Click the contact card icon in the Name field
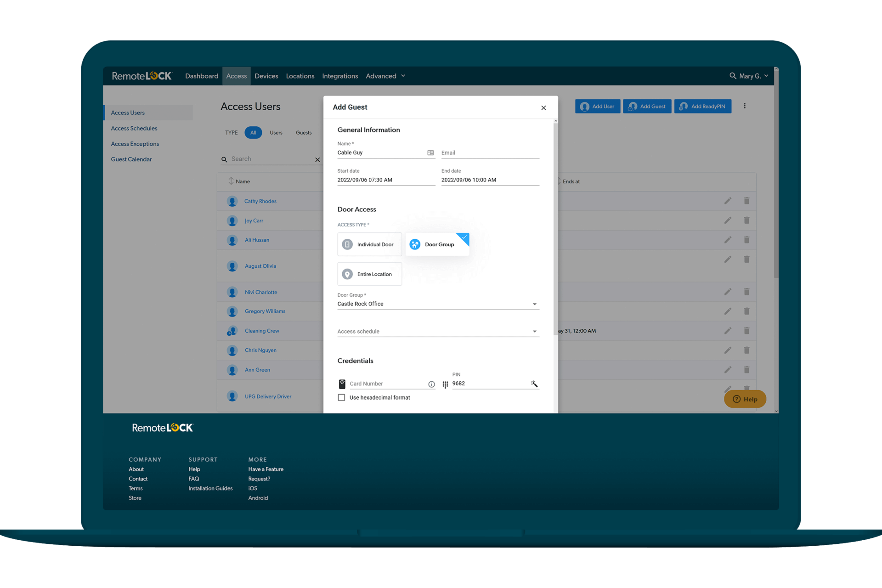 pyautogui.click(x=430, y=153)
